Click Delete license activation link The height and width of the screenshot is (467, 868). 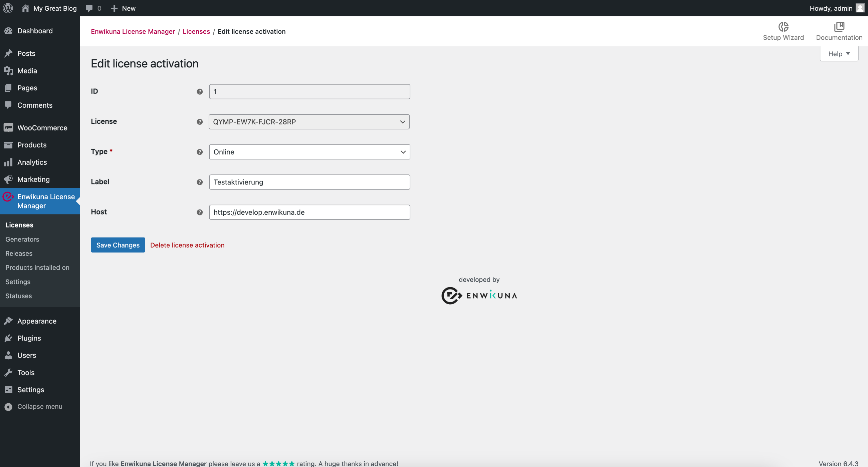pos(187,245)
